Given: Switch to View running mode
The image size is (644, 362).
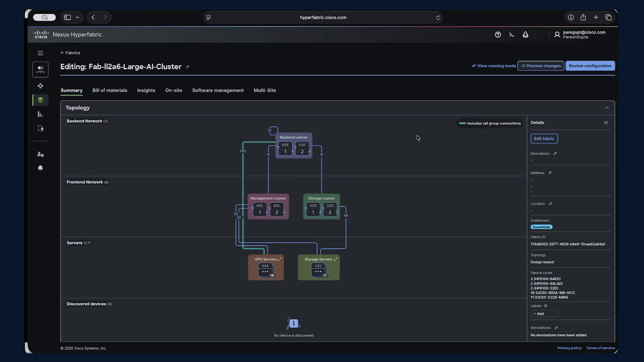Looking at the screenshot, I should click(x=494, y=66).
